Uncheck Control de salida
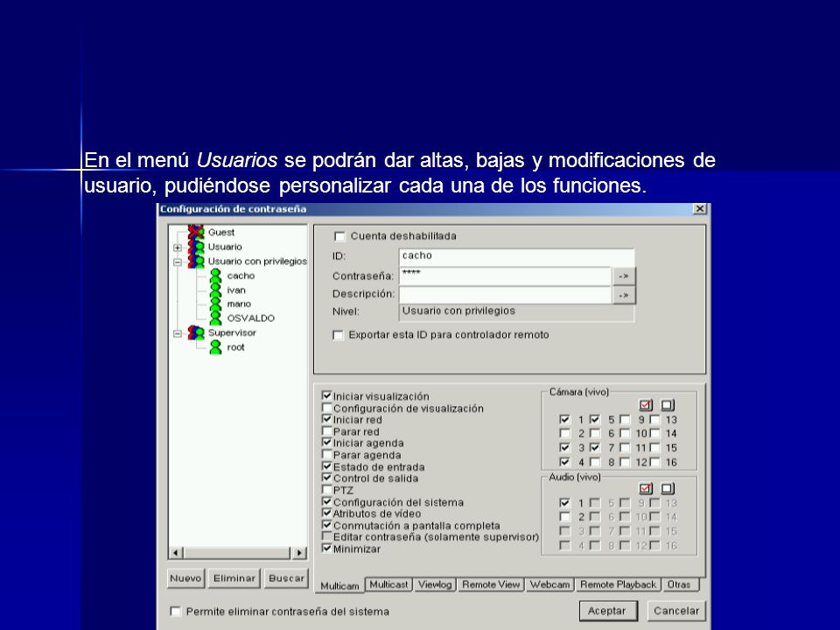This screenshot has height=630, width=840. [x=326, y=478]
